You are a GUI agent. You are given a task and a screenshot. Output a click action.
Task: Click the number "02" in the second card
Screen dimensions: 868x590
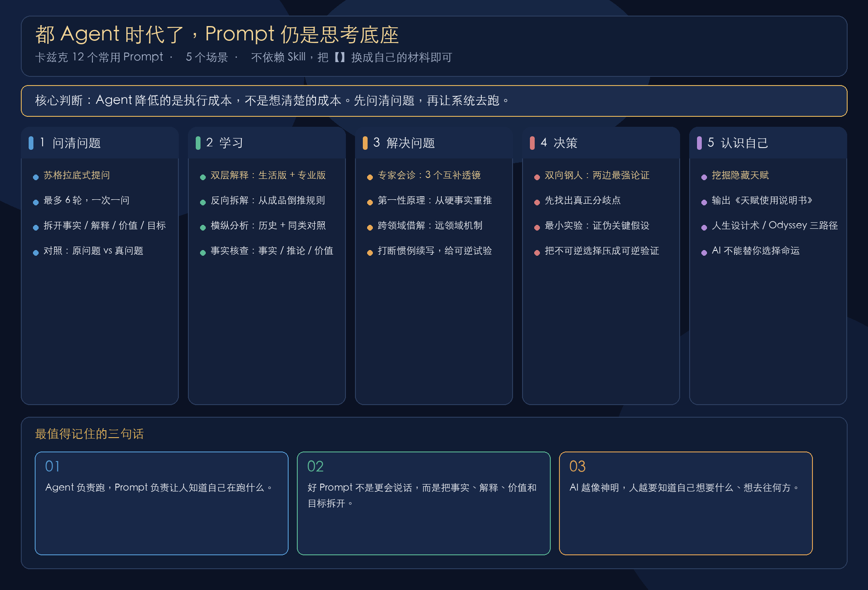tap(316, 466)
